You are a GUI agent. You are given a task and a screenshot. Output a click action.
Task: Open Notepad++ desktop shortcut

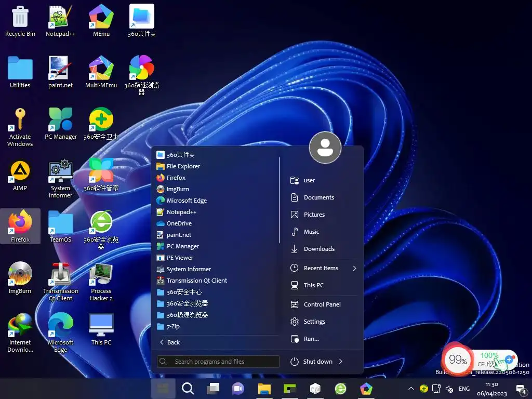[60, 21]
